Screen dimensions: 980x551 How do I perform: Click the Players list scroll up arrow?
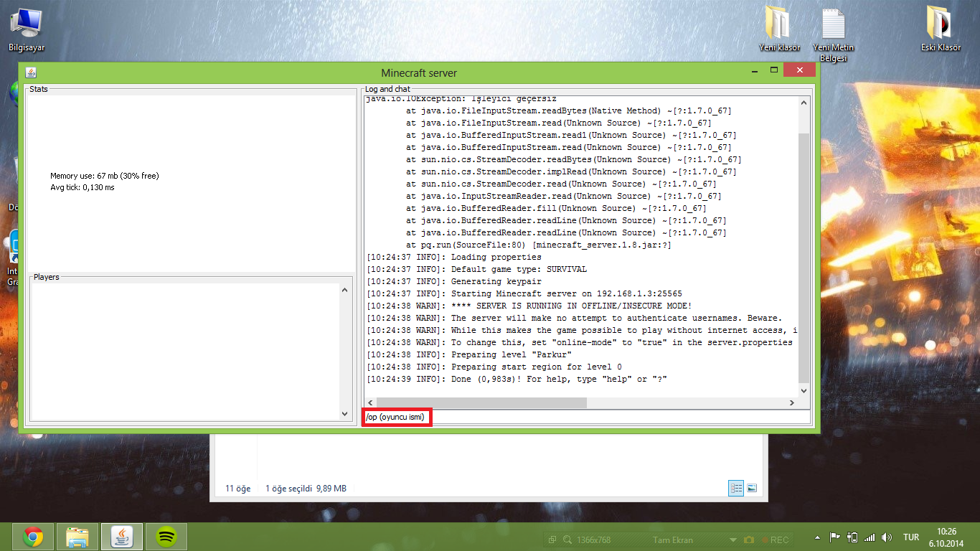pos(344,291)
